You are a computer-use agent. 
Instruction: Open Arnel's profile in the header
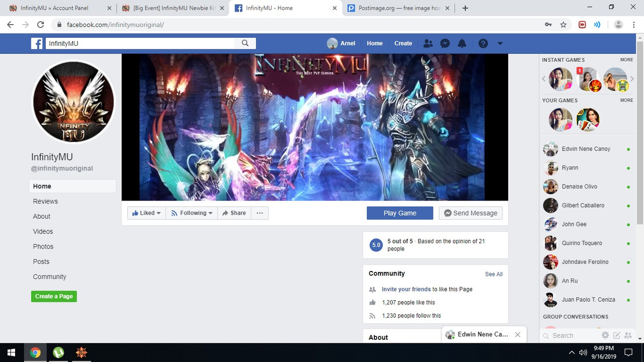pos(341,43)
